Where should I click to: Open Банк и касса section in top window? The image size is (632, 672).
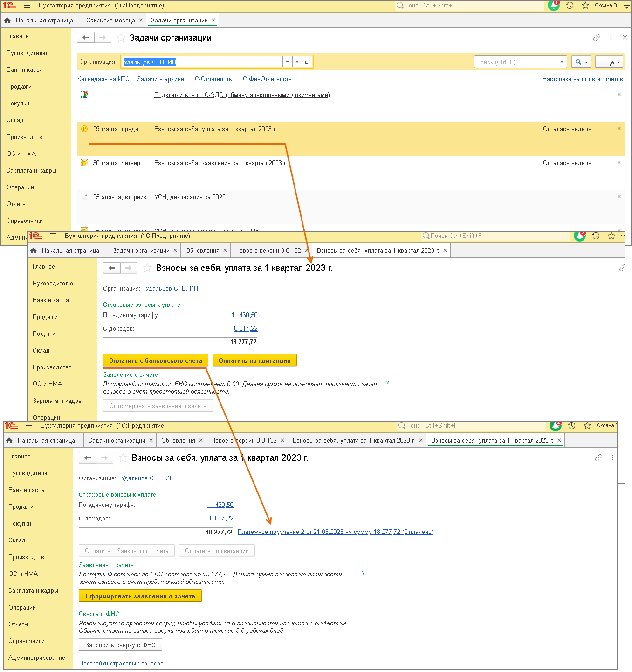point(25,69)
